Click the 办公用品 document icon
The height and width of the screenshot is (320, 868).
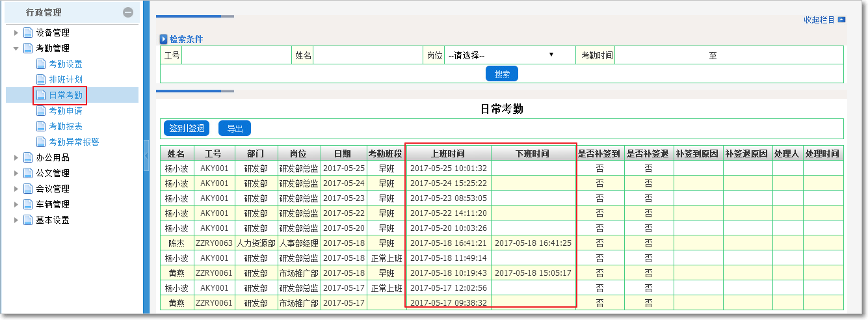pos(28,157)
